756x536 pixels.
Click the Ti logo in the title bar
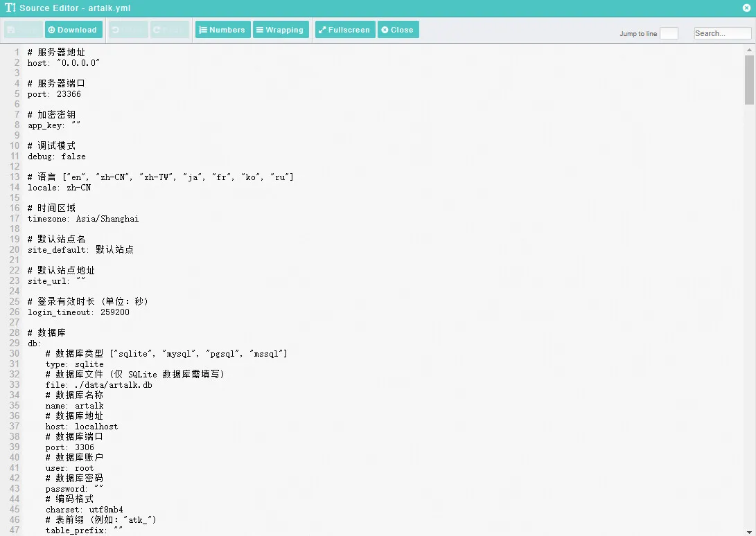pos(10,8)
